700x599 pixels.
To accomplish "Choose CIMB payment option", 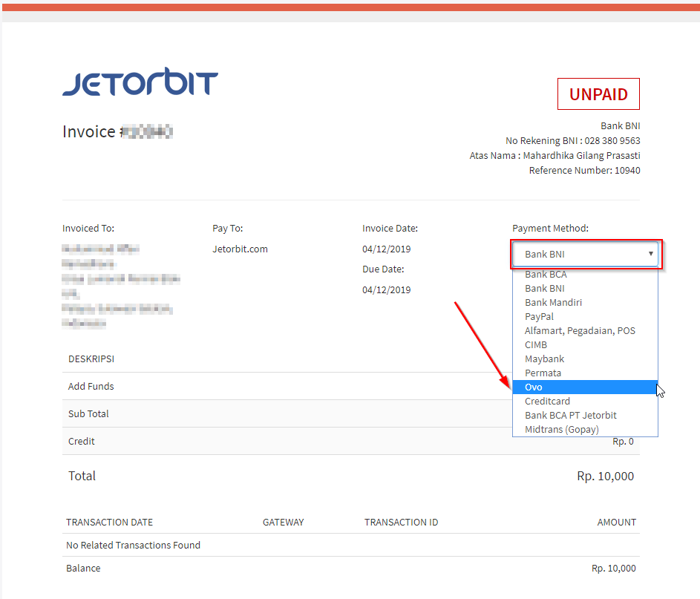I will pos(585,345).
